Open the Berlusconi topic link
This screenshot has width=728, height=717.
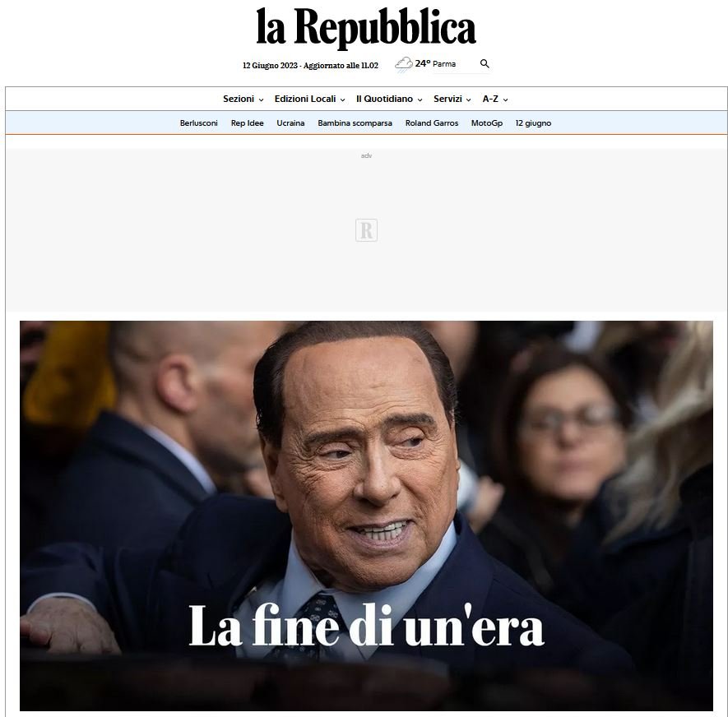click(x=199, y=123)
